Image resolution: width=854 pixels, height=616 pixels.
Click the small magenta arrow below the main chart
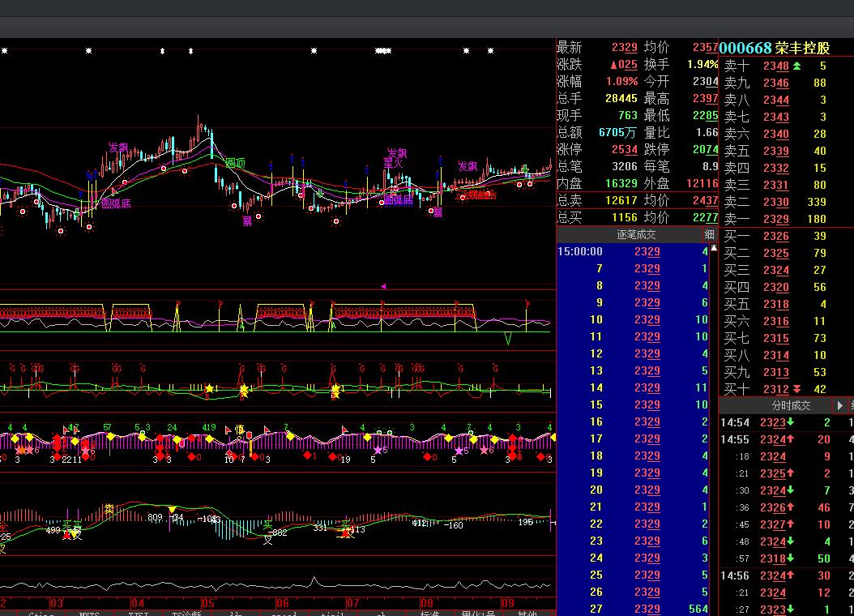[383, 286]
